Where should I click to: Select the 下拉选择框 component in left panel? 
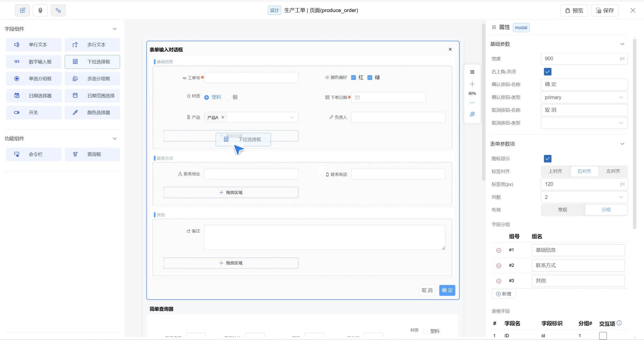click(92, 62)
